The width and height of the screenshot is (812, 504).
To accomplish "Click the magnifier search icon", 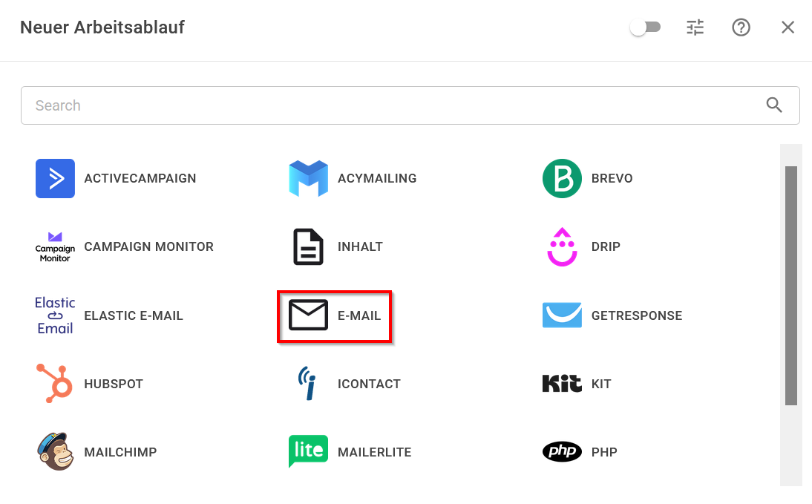I will coord(774,105).
